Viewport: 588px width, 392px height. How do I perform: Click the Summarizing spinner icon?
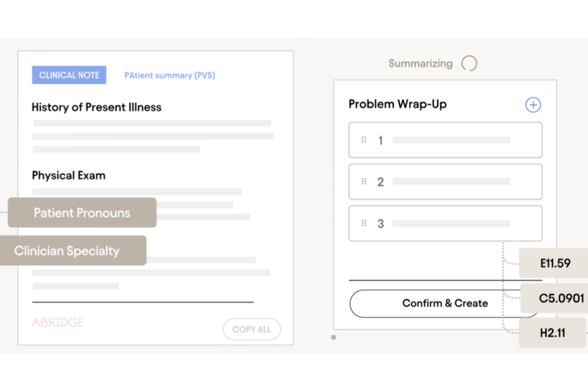469,63
